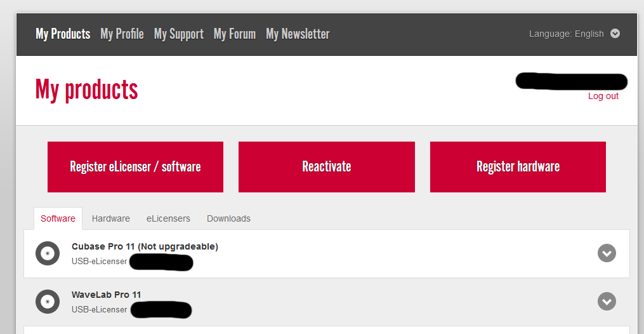644x334 pixels.
Task: Click the USB-eLicenser label under Cubase Pro 11
Action: (100, 261)
